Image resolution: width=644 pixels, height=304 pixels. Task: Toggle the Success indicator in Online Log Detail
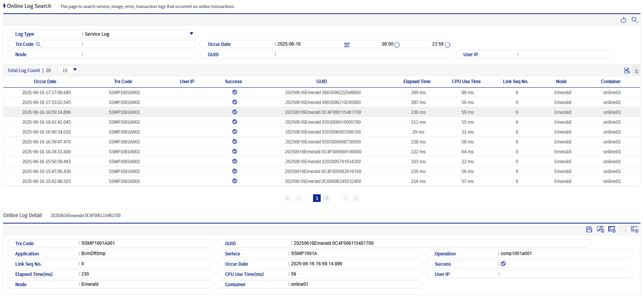pos(503,263)
